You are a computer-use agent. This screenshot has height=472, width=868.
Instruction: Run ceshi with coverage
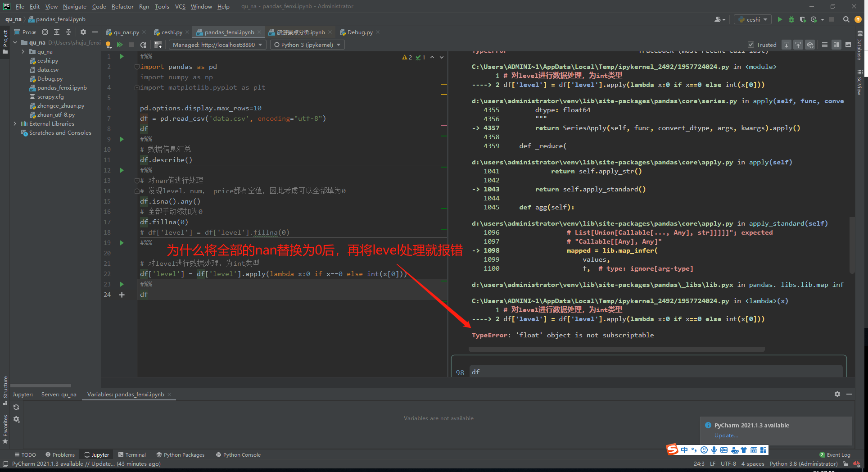802,19
